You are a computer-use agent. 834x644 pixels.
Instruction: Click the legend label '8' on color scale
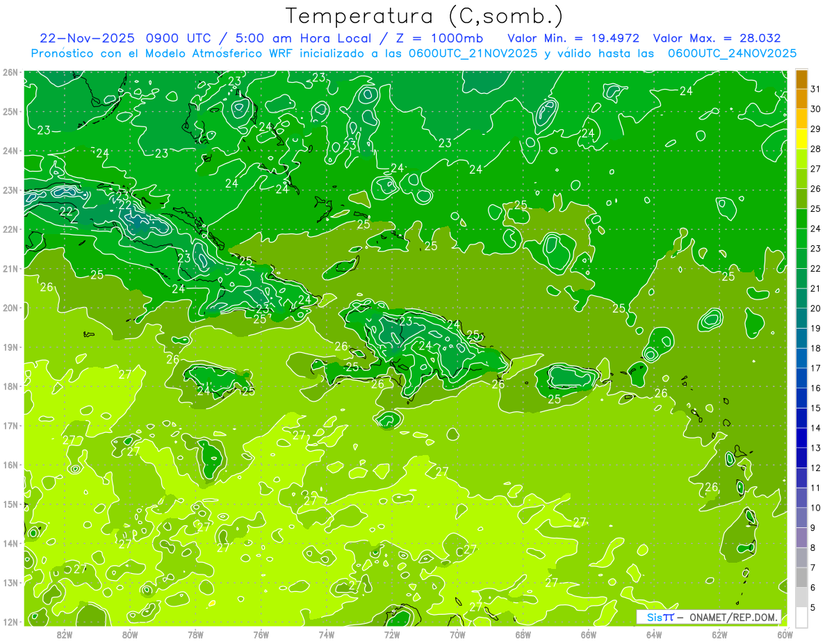coord(813,547)
